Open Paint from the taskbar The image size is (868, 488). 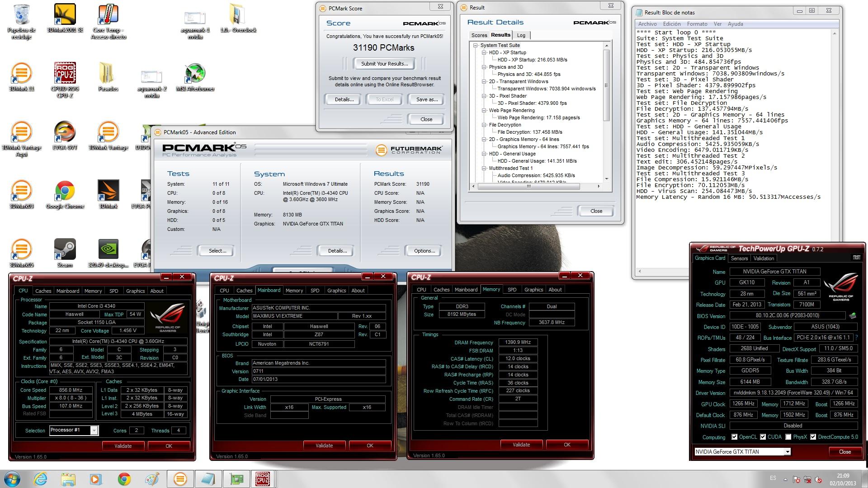pyautogui.click(x=152, y=479)
